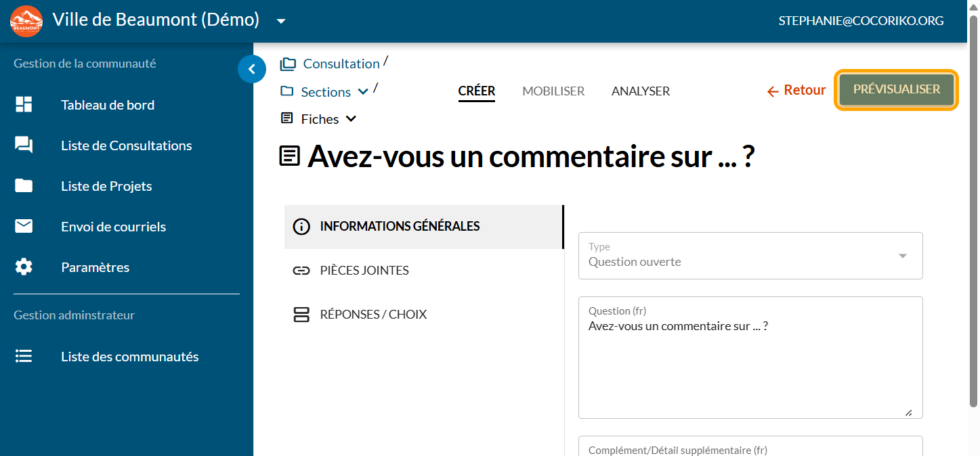The image size is (980, 456).
Task: Click the Beaumont logo icon
Action: [x=26, y=21]
